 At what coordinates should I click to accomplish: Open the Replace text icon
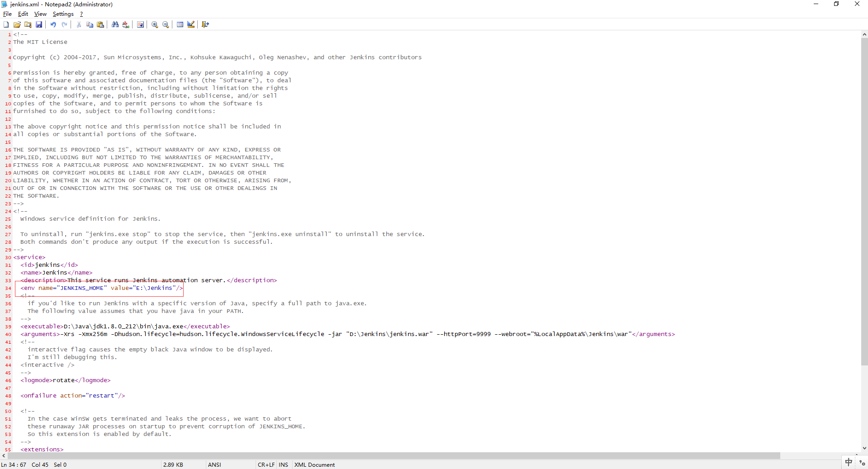[x=126, y=24]
